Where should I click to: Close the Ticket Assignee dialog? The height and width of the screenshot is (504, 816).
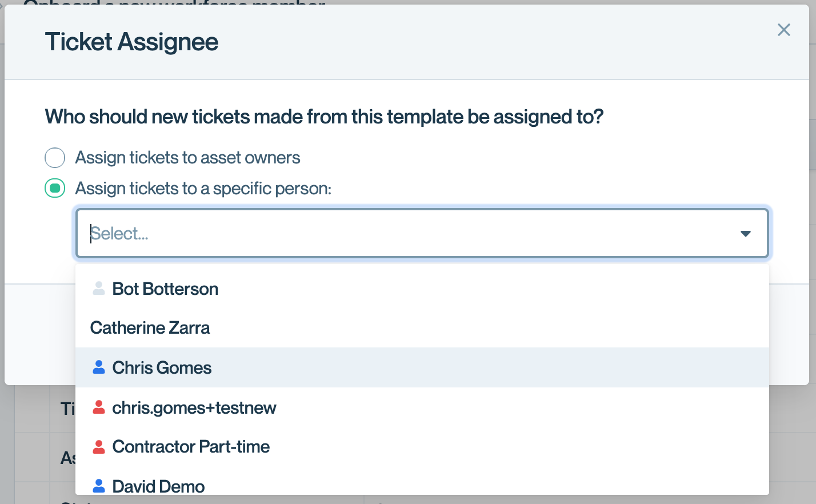[783, 30]
